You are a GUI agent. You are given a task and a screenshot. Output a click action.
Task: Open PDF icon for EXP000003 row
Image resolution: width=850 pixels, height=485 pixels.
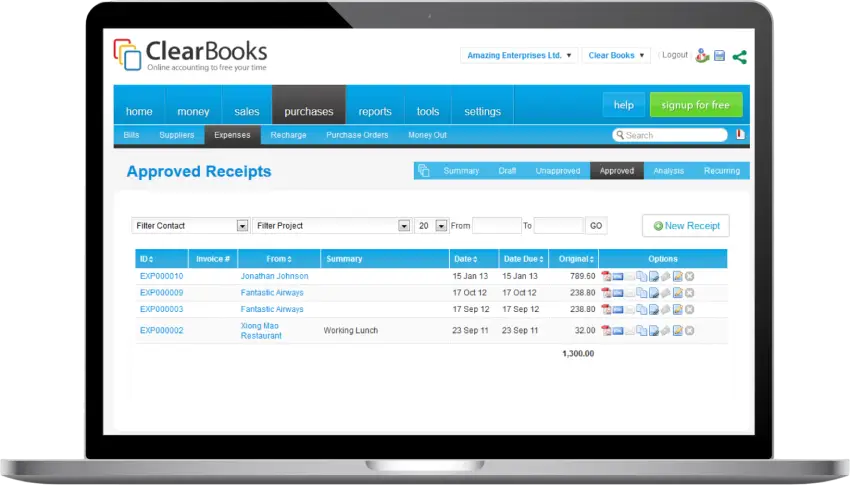tap(606, 309)
